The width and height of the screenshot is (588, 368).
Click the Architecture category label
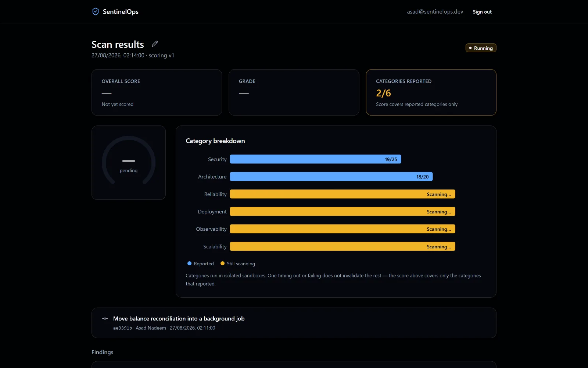(x=212, y=177)
